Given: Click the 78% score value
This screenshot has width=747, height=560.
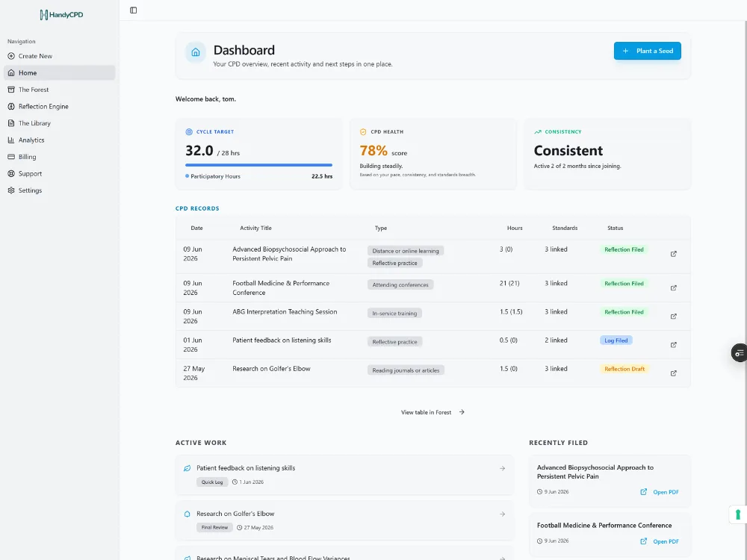Looking at the screenshot, I should coord(373,151).
